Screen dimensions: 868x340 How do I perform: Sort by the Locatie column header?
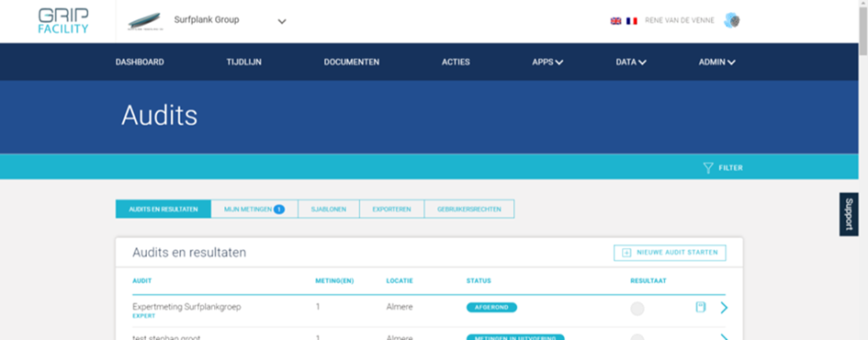point(400,281)
